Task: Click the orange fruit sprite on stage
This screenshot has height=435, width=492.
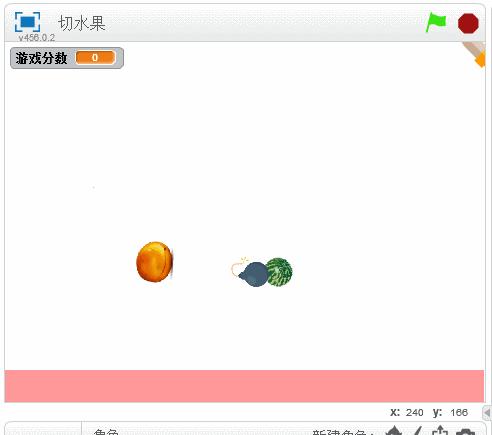Action: (155, 262)
